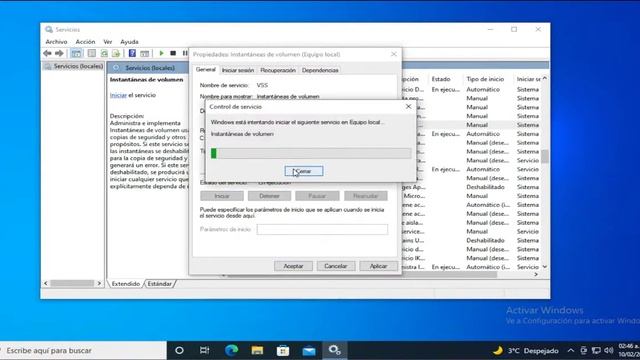
Task: Close the Propiedades dialog with X
Action: 393,54
